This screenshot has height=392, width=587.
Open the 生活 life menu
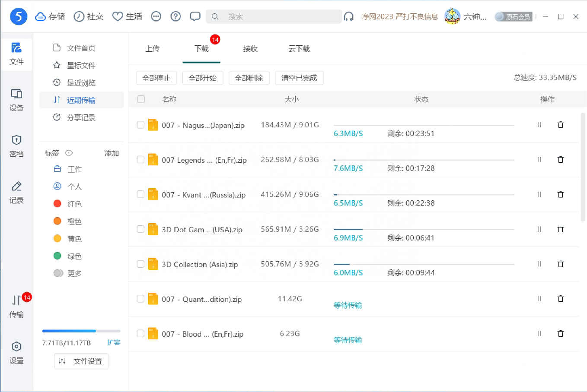[127, 16]
